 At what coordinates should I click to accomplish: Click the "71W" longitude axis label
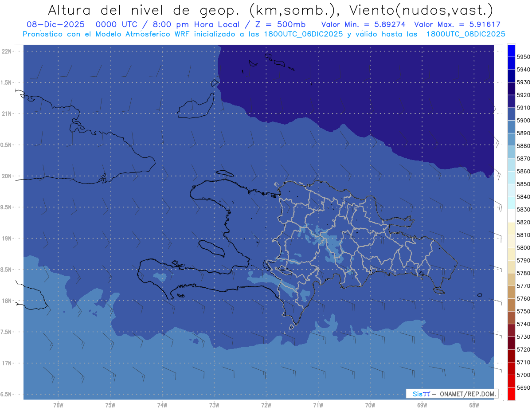pyautogui.click(x=318, y=405)
